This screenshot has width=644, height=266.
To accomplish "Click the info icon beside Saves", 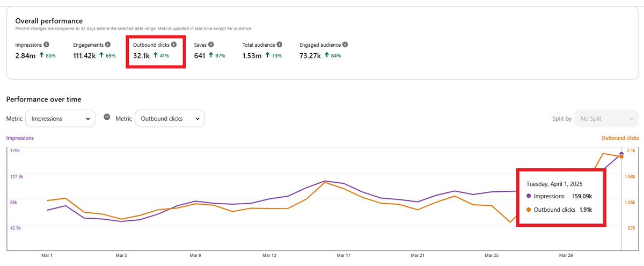I will [x=211, y=45].
